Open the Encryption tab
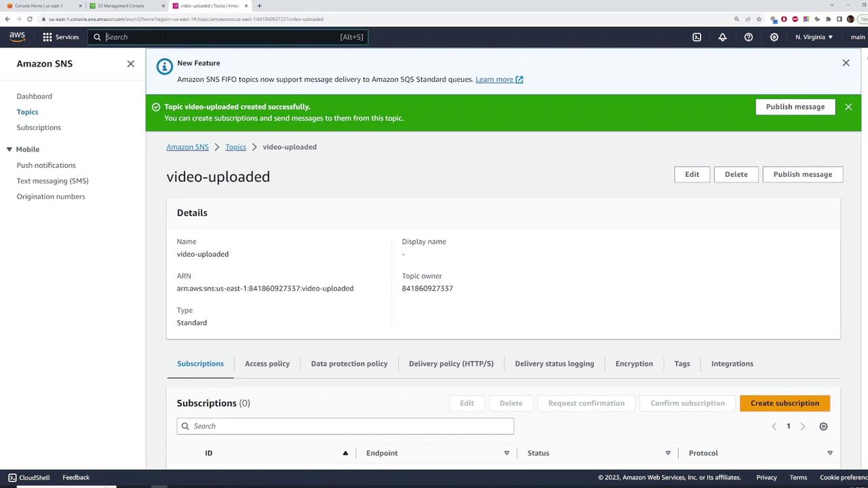This screenshot has height=488, width=868. click(634, 364)
